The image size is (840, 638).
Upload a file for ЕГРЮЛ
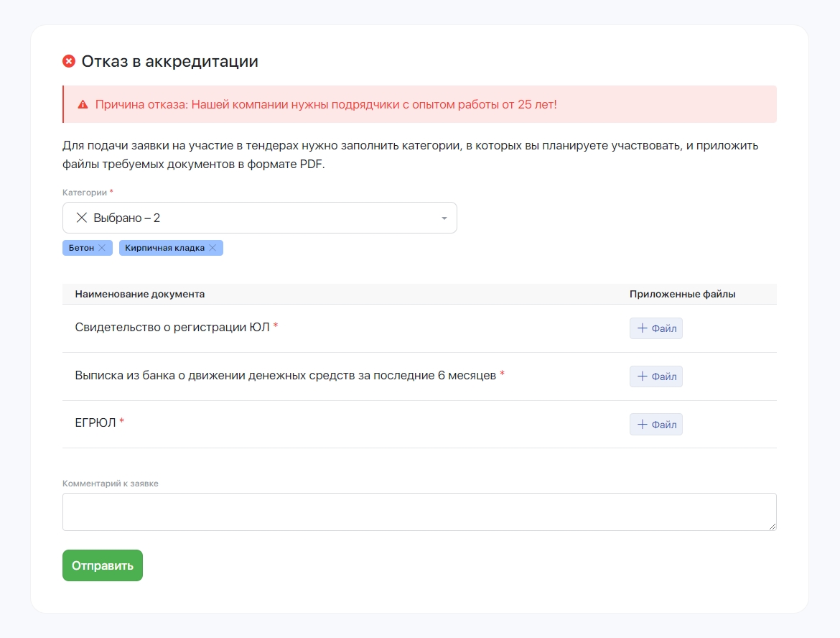(x=655, y=425)
